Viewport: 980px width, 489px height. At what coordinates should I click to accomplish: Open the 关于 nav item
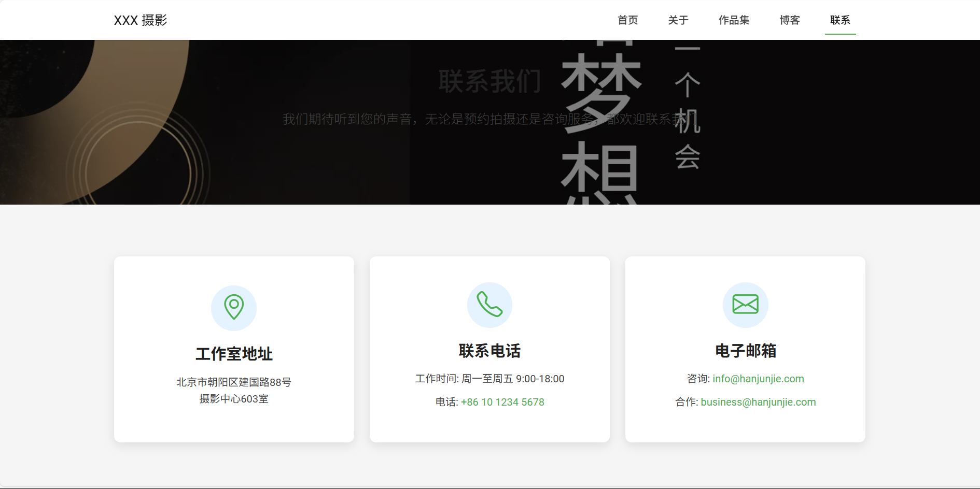pyautogui.click(x=678, y=20)
